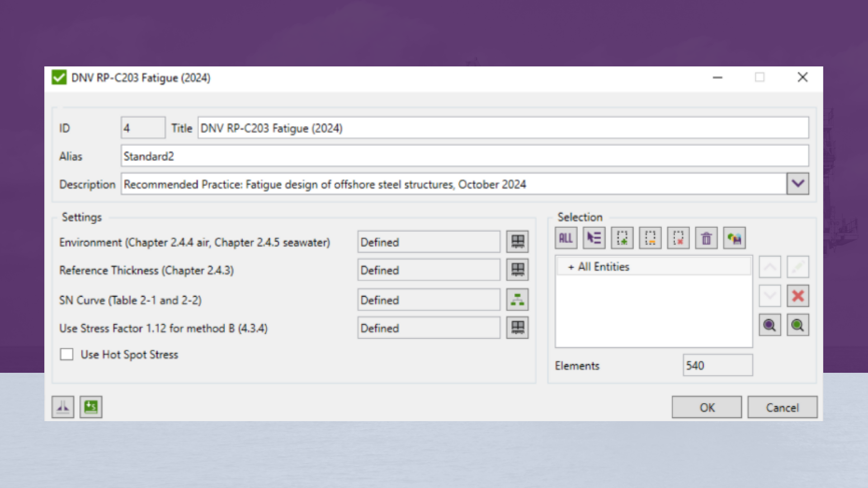This screenshot has width=868, height=488.
Task: Click the add-to-selection box icon
Action: [x=622, y=238]
